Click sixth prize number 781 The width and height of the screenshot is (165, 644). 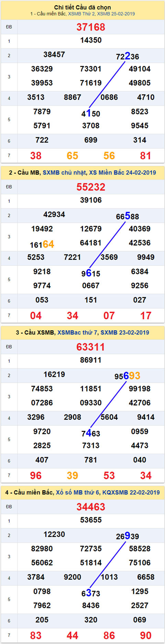click(91, 460)
